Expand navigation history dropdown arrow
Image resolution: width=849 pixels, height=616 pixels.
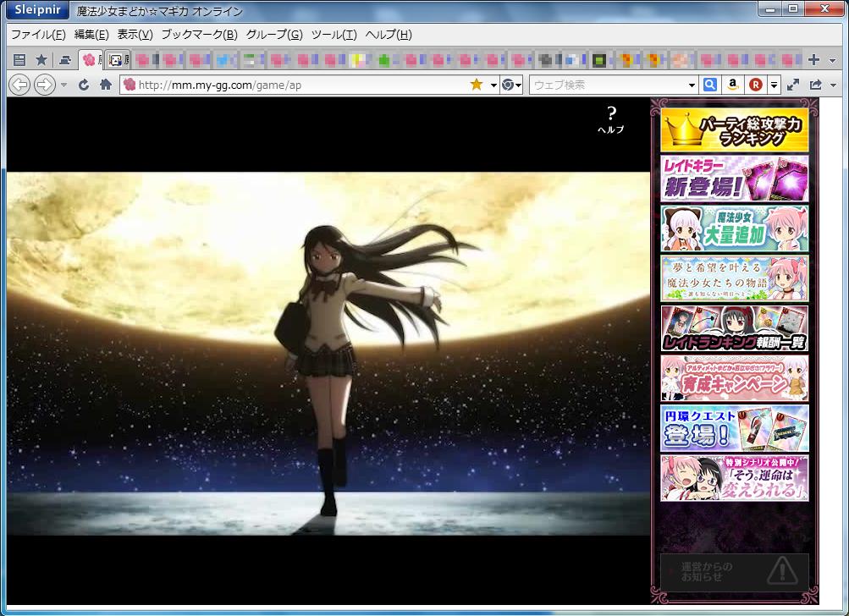pos(63,85)
